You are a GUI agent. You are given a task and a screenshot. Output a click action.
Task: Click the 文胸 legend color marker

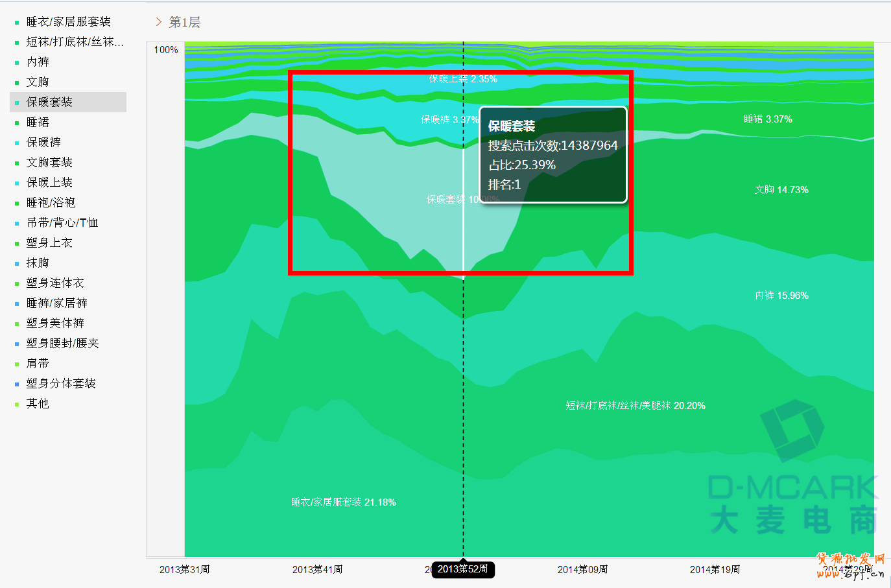(x=17, y=82)
